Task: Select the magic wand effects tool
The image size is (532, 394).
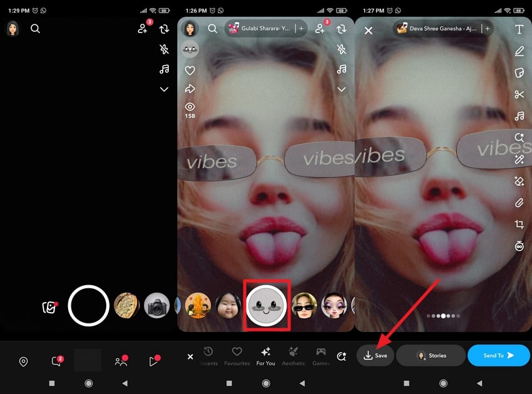Action: point(519,159)
